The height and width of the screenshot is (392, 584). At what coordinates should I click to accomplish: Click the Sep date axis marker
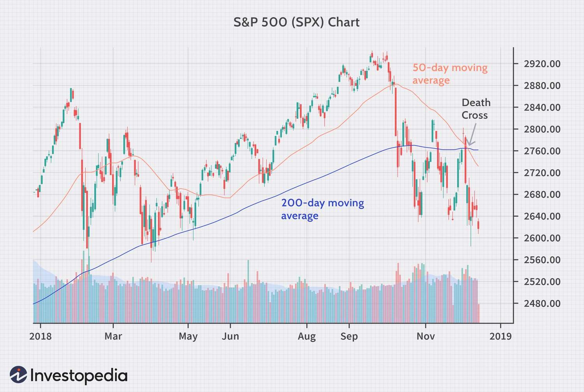[349, 336]
